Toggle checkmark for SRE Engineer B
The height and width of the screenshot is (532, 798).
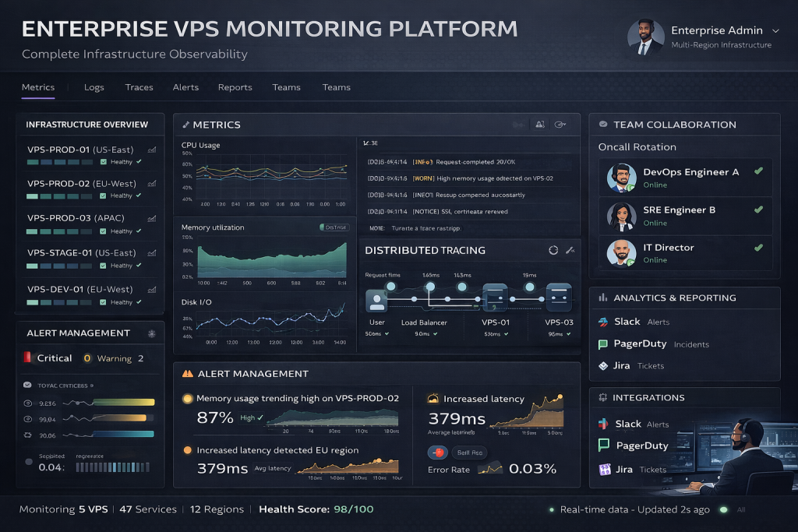758,210
